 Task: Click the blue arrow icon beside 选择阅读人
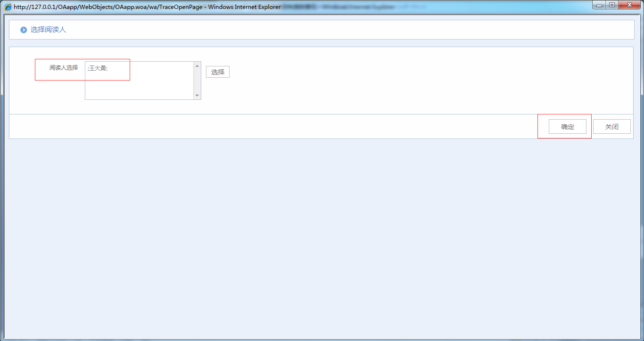tap(24, 30)
